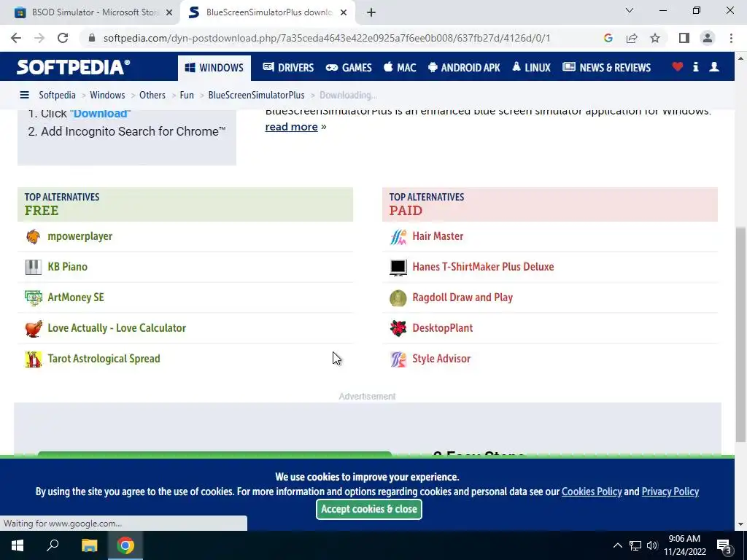Viewport: 747px width, 560px height.
Task: Click the red heart icon in header
Action: pyautogui.click(x=678, y=66)
